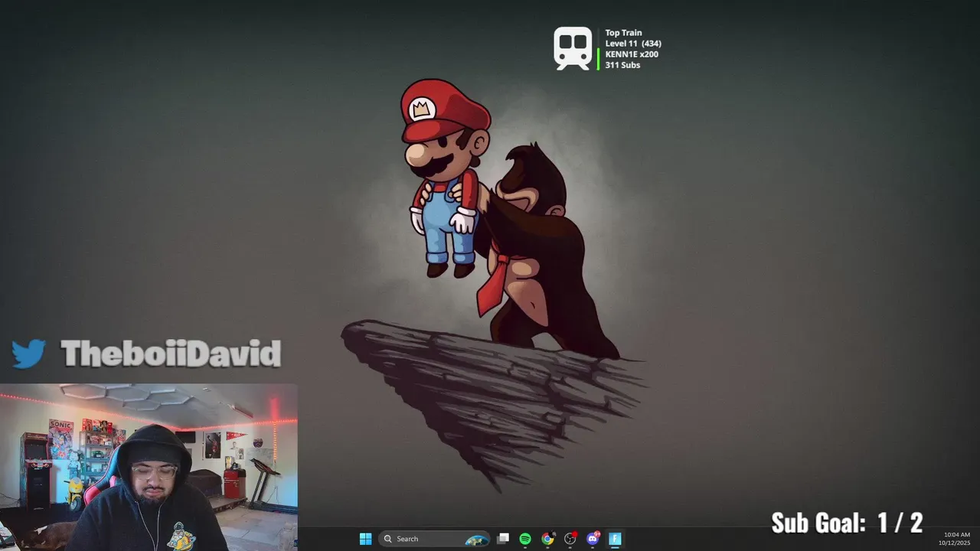Click the hype train icon overlay
This screenshot has height=551, width=980.
pyautogui.click(x=573, y=48)
